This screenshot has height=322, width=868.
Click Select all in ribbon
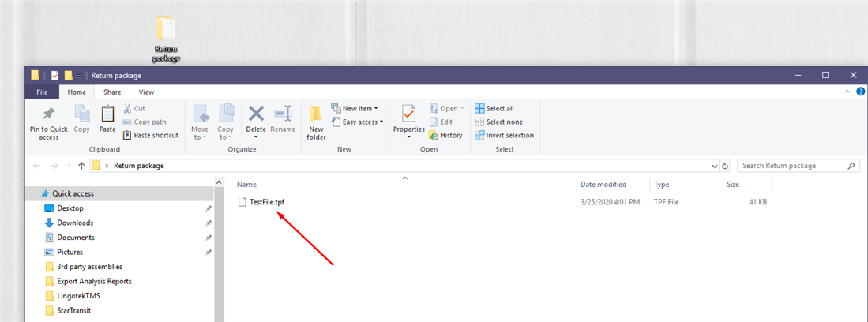coord(494,108)
